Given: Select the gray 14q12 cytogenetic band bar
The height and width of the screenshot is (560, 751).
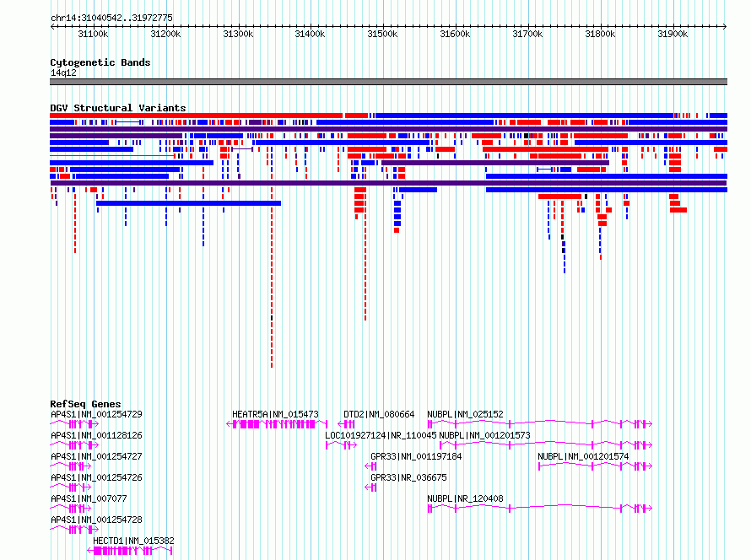Looking at the screenshot, I should [x=388, y=82].
